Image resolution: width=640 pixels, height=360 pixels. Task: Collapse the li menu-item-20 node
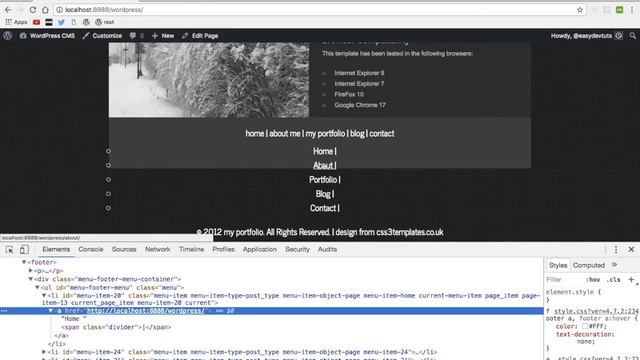(x=44, y=295)
